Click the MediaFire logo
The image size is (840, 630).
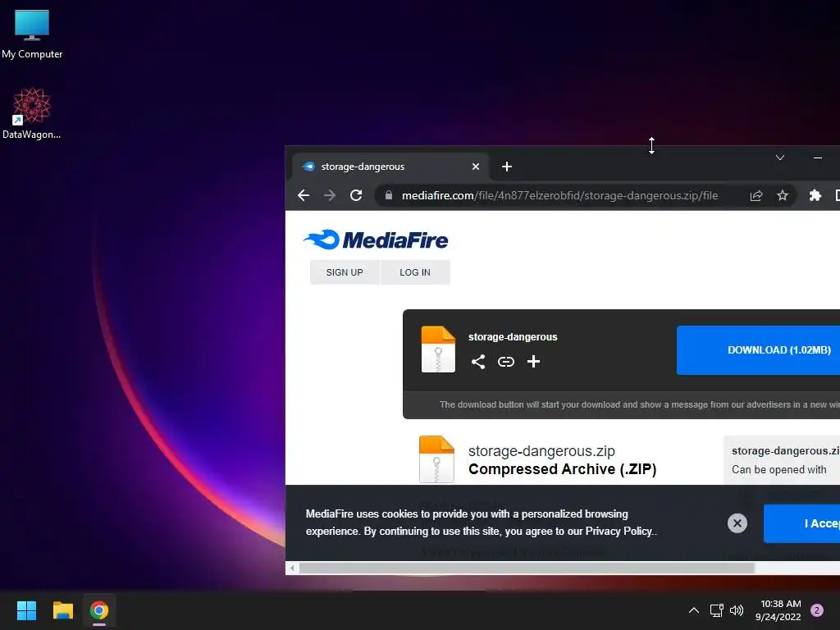pyautogui.click(x=376, y=240)
